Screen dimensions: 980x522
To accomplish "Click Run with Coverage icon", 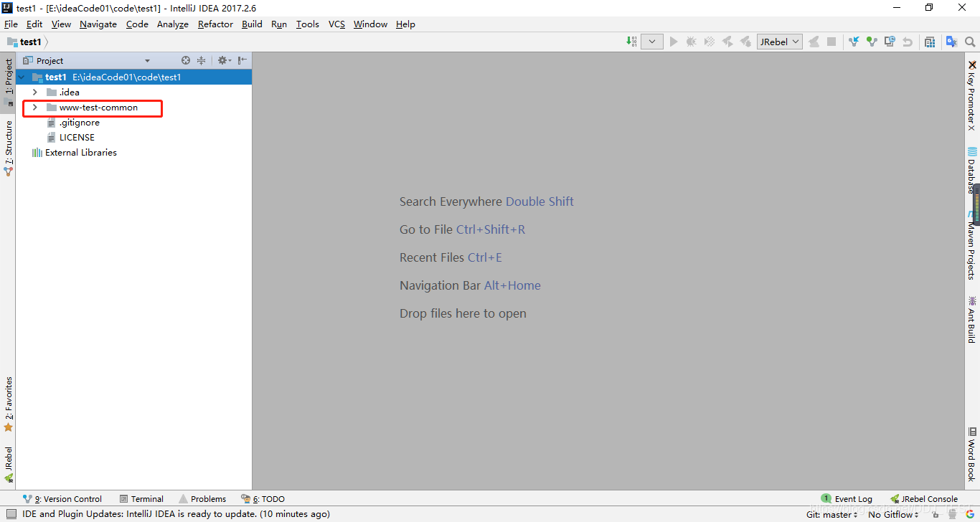I will coord(710,42).
